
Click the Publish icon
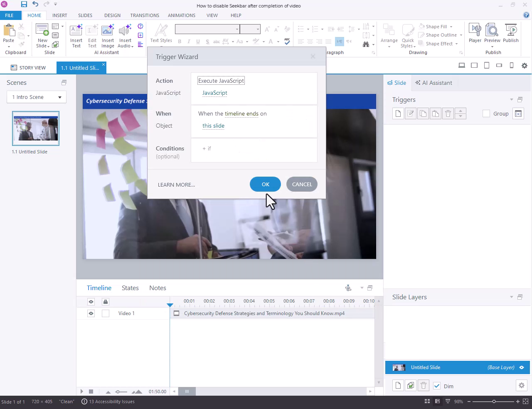coord(510,33)
